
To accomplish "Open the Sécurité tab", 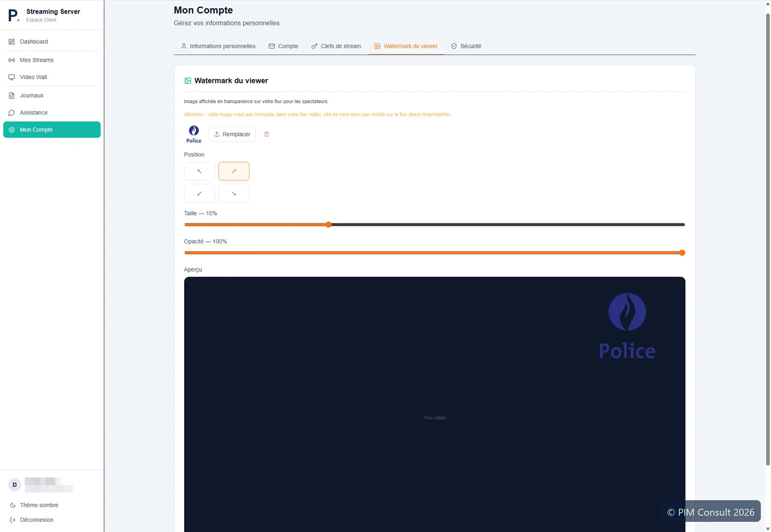I will (x=466, y=46).
